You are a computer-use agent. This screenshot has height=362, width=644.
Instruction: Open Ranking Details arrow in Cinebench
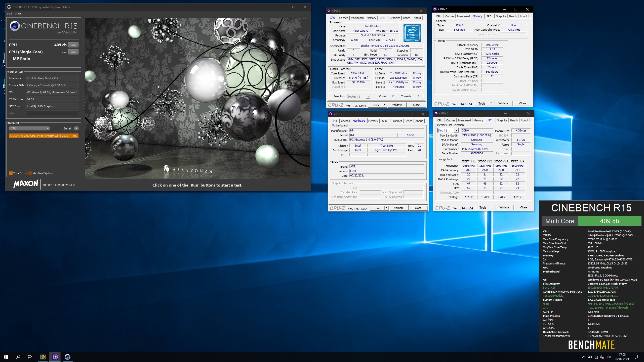(76, 128)
